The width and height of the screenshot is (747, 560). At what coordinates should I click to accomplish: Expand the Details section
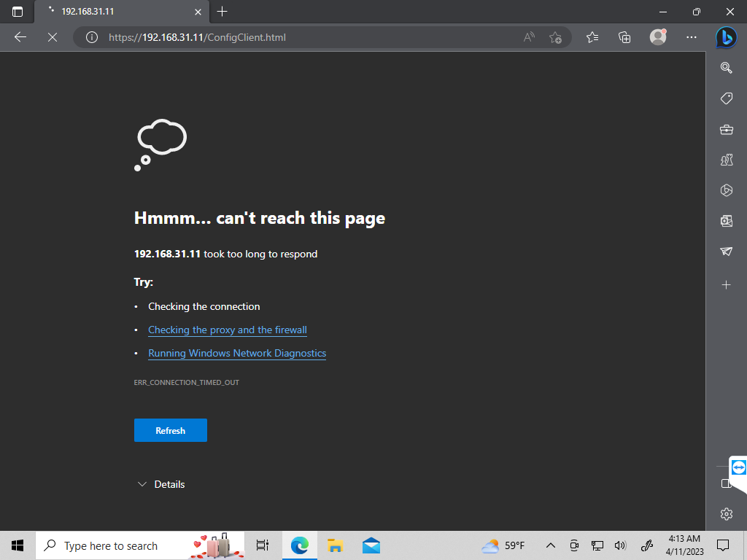pyautogui.click(x=161, y=484)
